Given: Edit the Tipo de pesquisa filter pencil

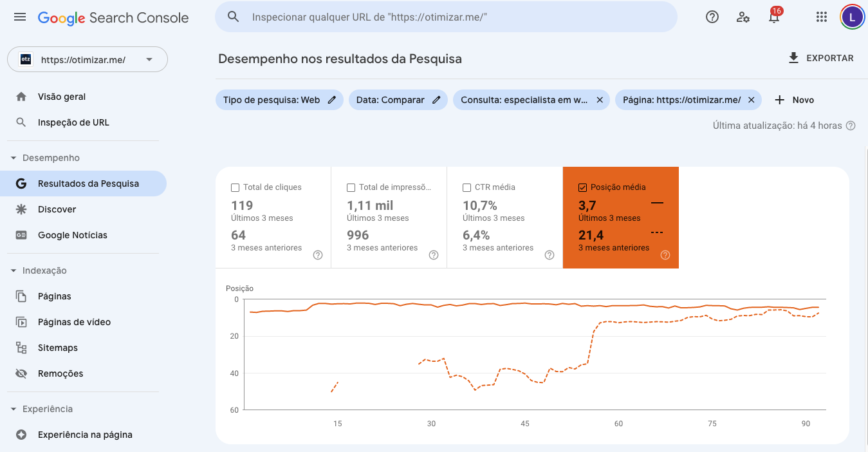Looking at the screenshot, I should (x=332, y=100).
